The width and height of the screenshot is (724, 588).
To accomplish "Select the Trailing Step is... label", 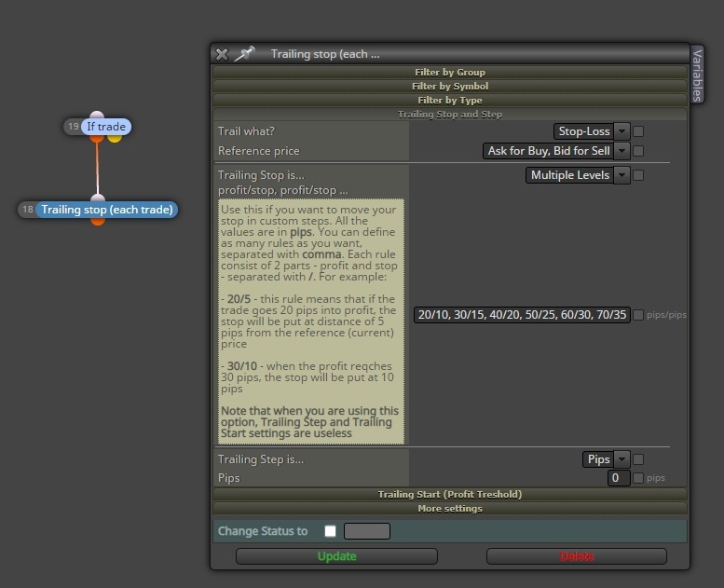I will 261,459.
